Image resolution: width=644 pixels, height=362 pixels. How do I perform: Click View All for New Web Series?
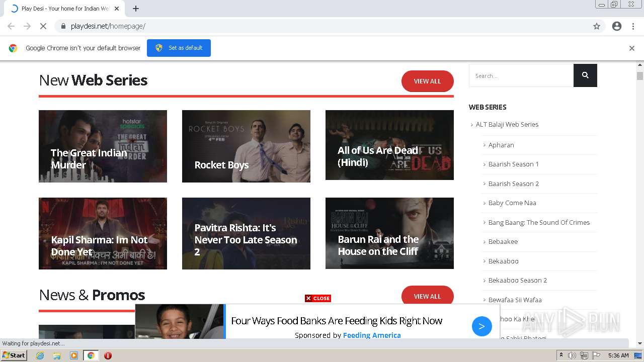[x=427, y=81]
